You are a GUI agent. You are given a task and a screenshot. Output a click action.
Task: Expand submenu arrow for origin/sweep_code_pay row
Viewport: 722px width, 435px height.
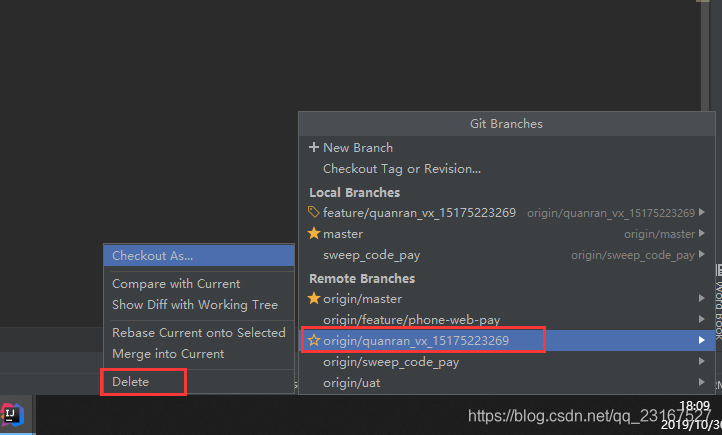click(702, 361)
